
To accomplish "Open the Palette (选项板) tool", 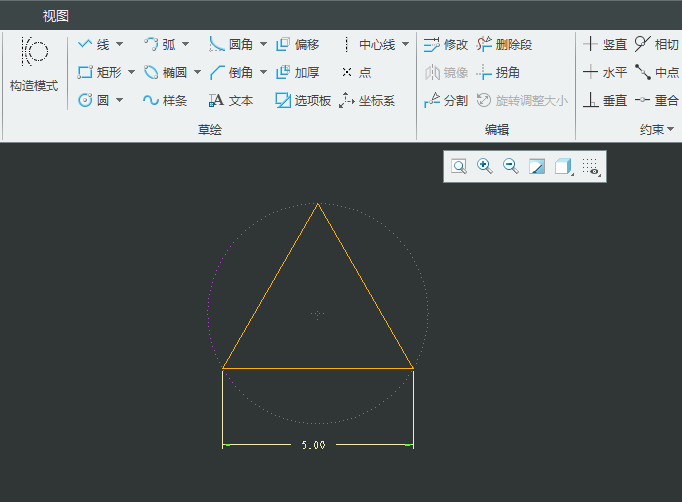I will (x=303, y=100).
